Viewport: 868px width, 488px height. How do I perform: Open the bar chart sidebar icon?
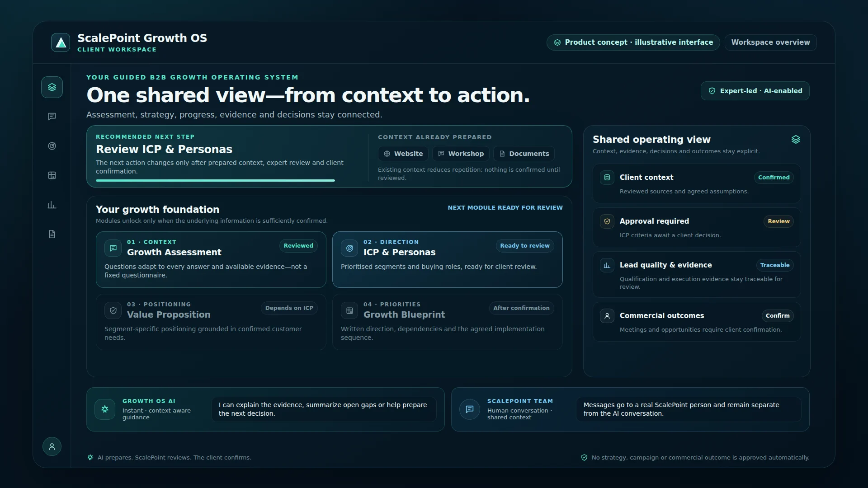click(52, 205)
